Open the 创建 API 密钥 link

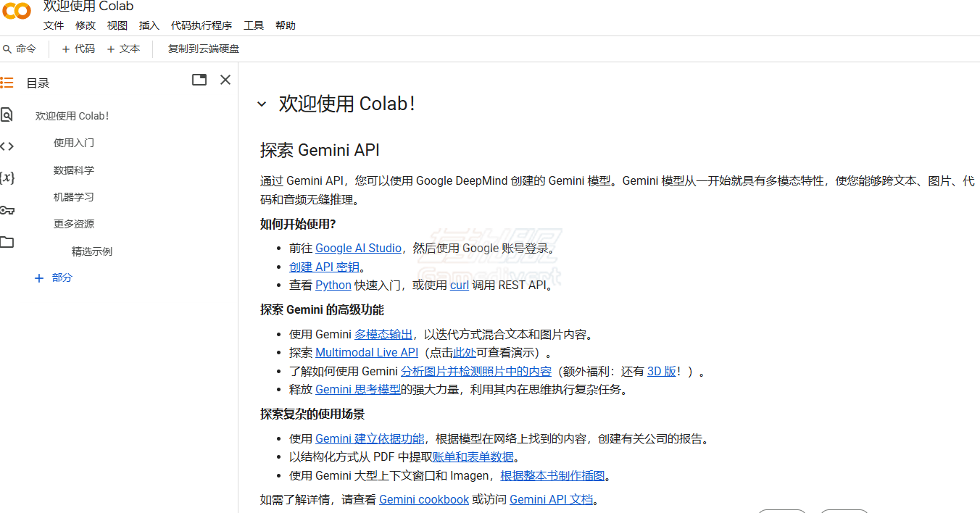point(325,267)
